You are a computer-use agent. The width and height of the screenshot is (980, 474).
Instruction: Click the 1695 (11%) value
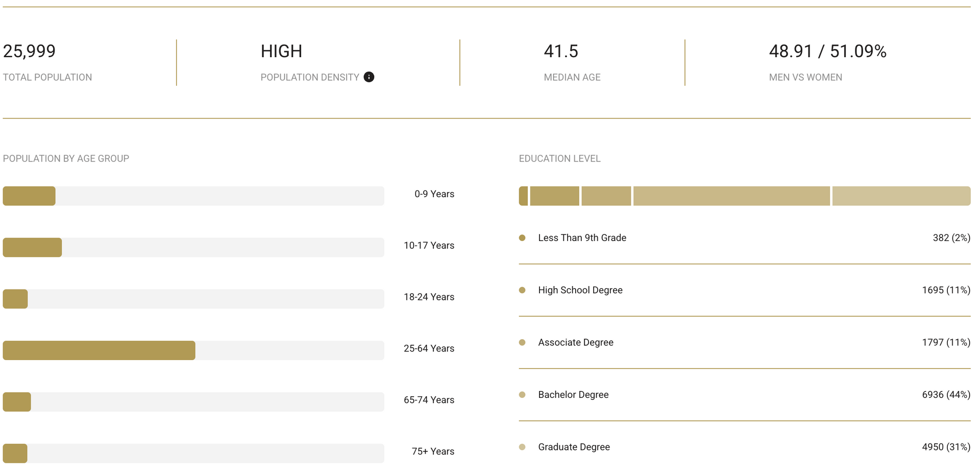[946, 290]
